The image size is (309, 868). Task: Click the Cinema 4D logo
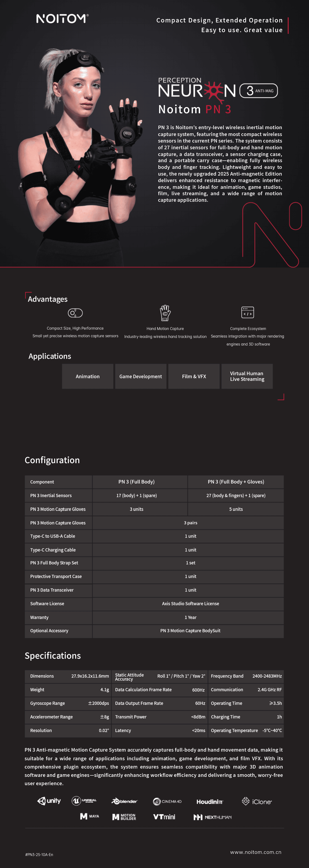pyautogui.click(x=167, y=801)
